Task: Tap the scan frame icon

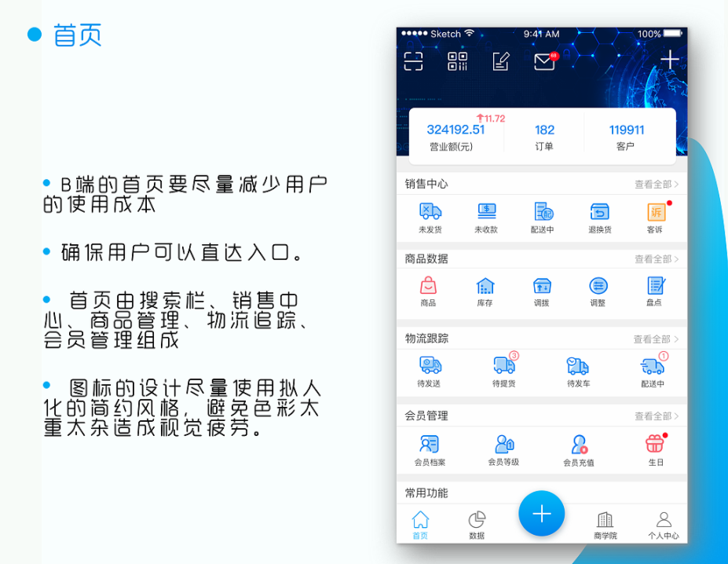Action: (x=413, y=61)
